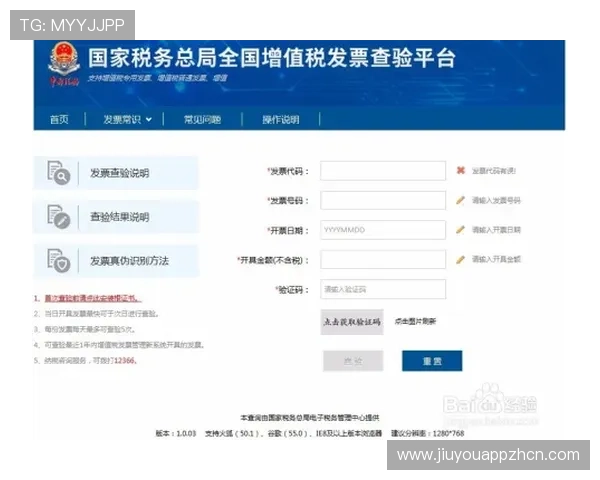This screenshot has height=480, width=600.
Task: Click footer text 建议分辨率：1280*768
Action: (427, 433)
